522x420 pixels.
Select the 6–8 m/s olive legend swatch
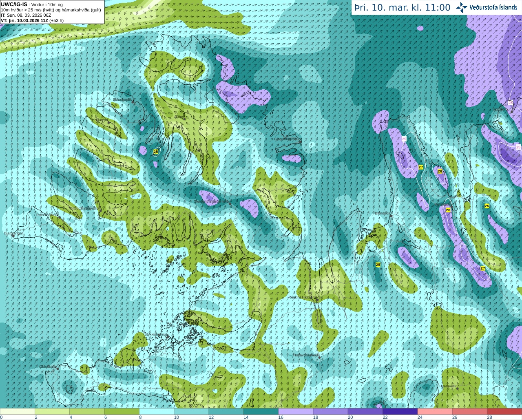click(122, 411)
